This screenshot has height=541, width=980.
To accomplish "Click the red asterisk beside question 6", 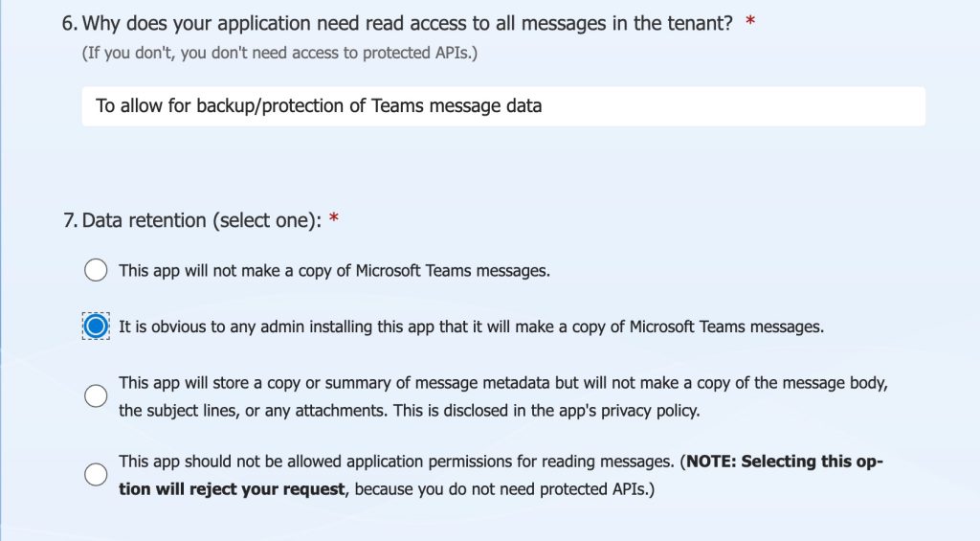I will click(x=750, y=23).
